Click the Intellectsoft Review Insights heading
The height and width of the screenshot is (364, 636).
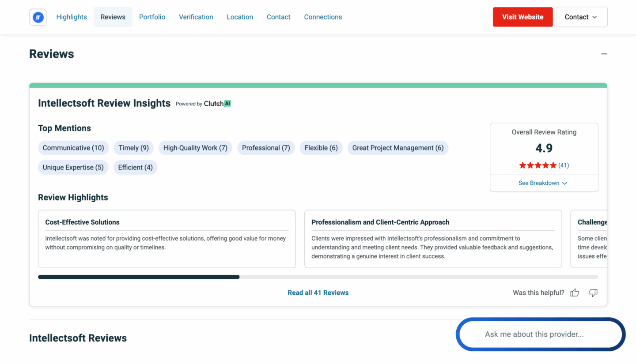coord(104,103)
